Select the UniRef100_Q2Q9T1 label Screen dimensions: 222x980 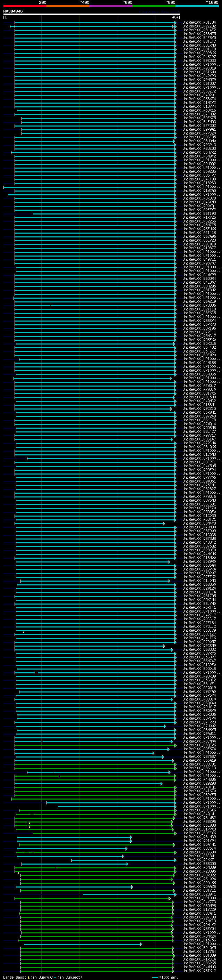(199, 894)
